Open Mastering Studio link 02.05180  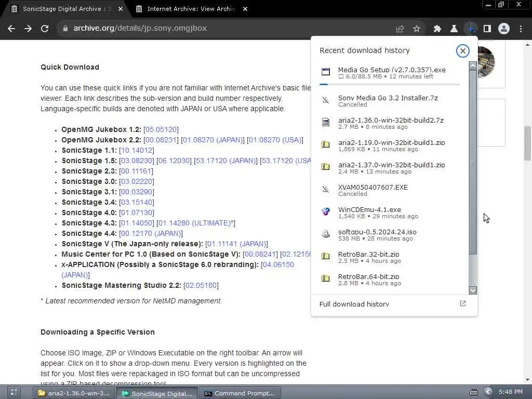201,286
